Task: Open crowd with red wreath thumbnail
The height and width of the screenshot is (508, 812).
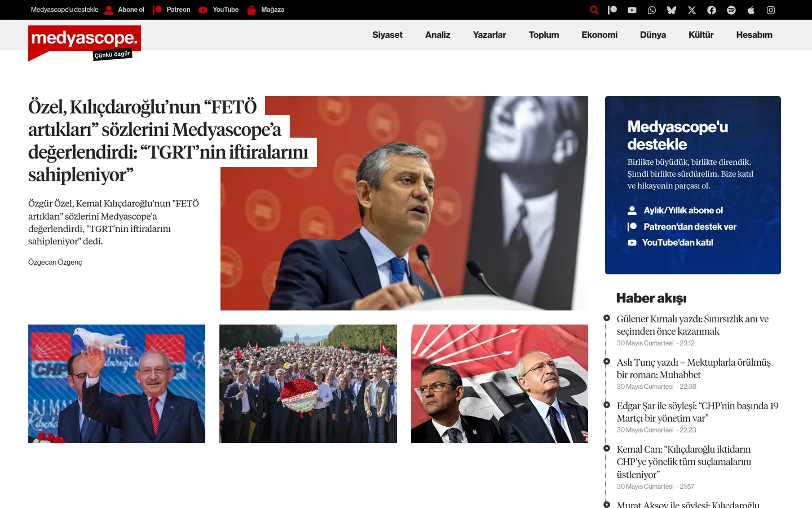Action: pos(308,384)
